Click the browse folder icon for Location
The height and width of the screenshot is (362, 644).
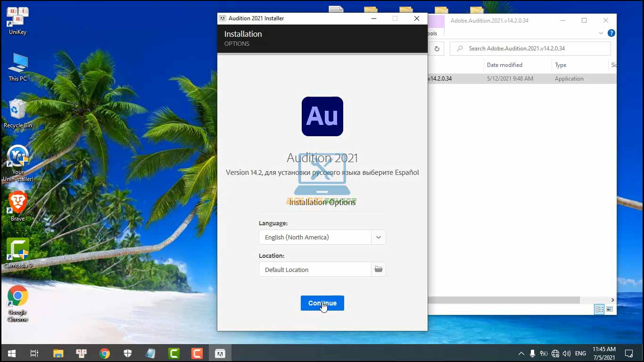coord(378,270)
